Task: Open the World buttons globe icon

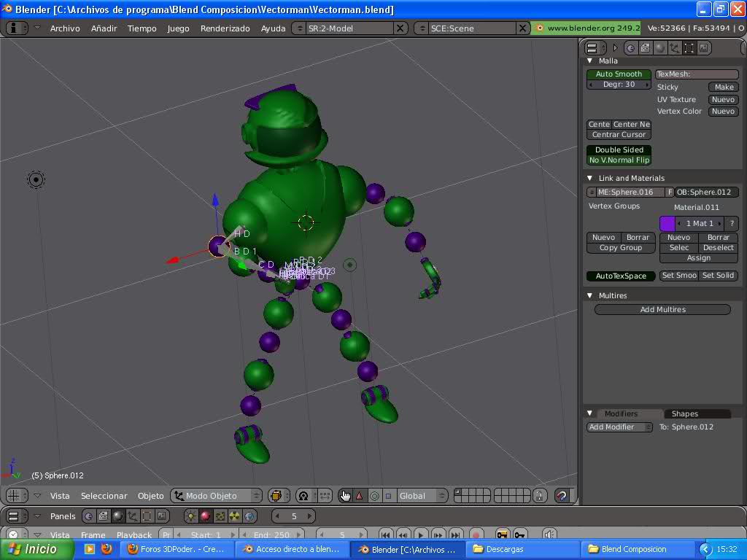Action: pyautogui.click(x=249, y=516)
